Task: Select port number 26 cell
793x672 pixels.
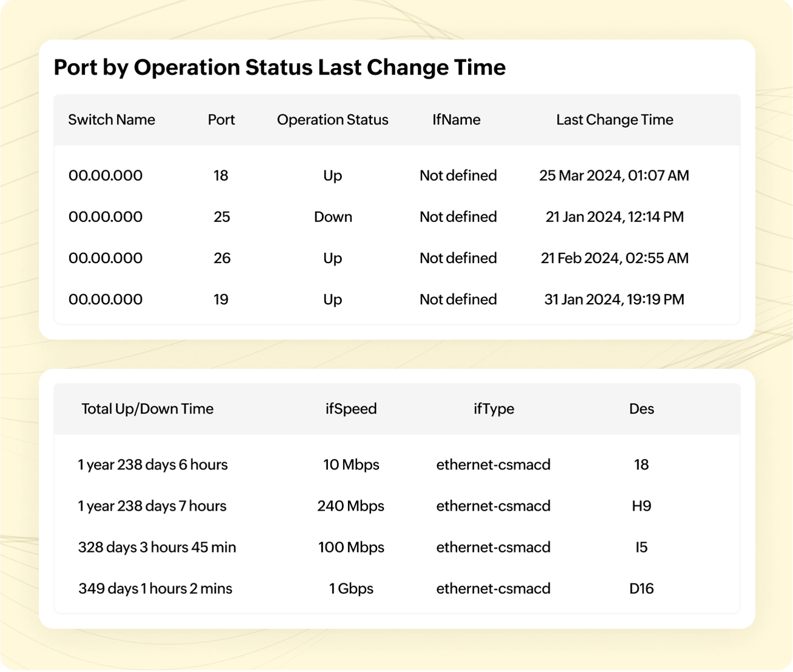Action: [x=222, y=258]
